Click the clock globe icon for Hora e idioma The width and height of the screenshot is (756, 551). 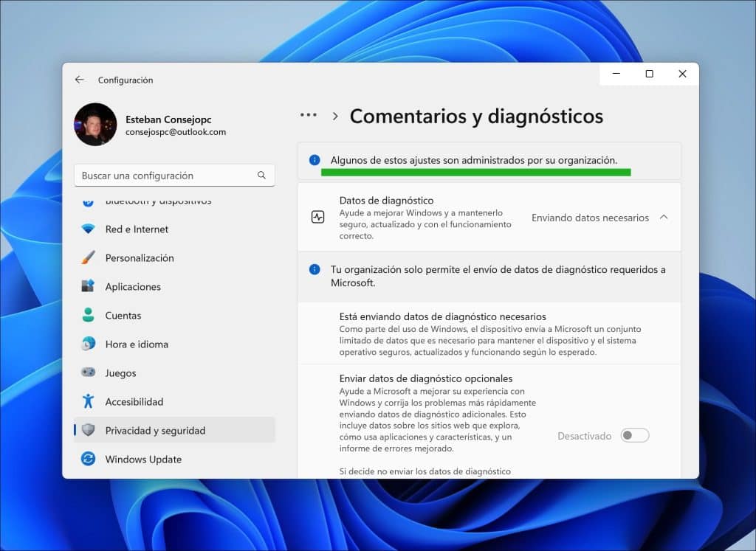coord(89,344)
